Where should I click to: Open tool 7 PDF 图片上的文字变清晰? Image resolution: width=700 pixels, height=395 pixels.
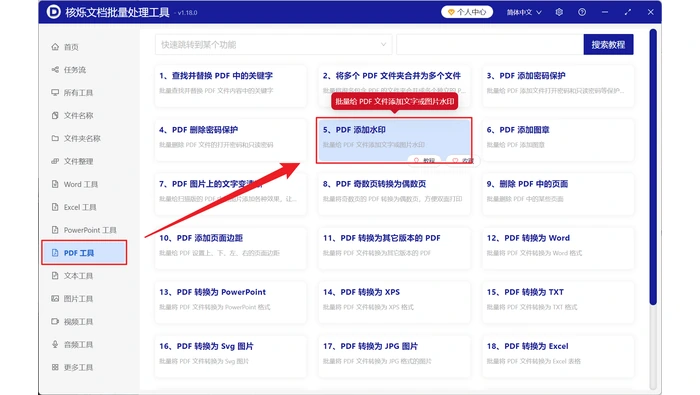pyautogui.click(x=230, y=194)
